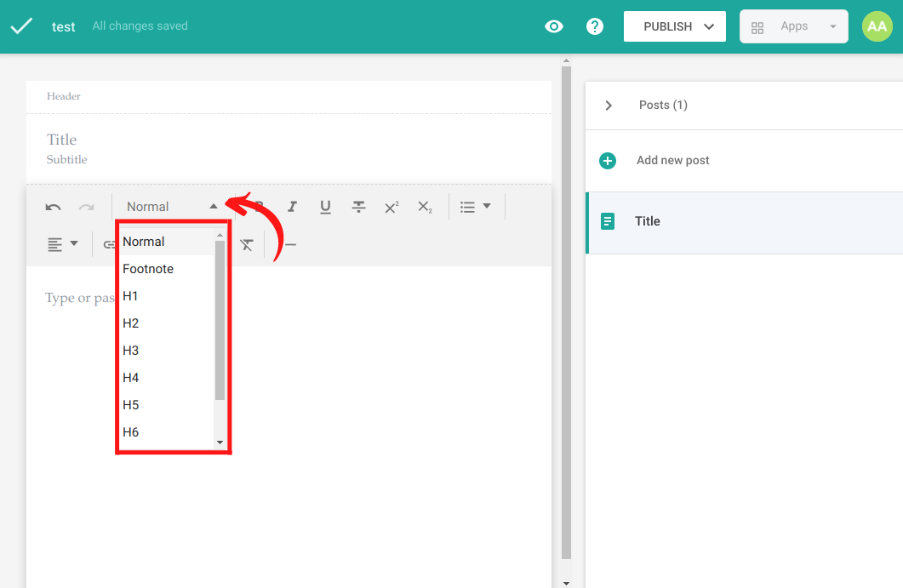Image resolution: width=903 pixels, height=588 pixels.
Task: Open the text alignment dropdown
Action: pos(63,244)
